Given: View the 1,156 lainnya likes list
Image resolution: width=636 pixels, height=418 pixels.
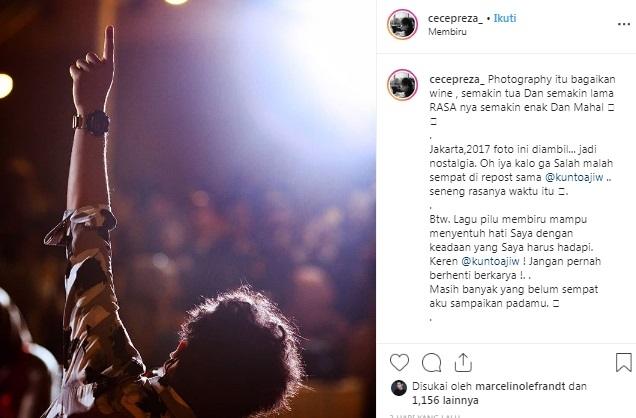Looking at the screenshot, I should [445, 401].
